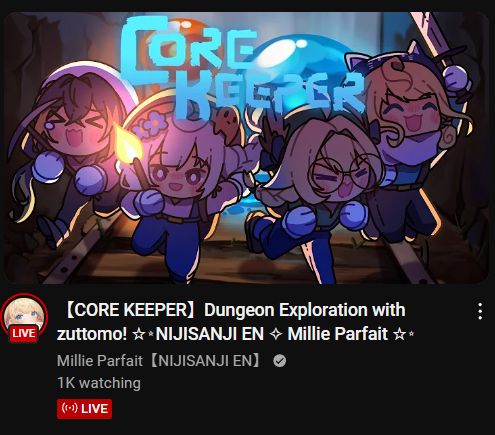Image resolution: width=495 pixels, height=435 pixels.
Task: Click the Core Keeper logo in thumbnail
Action: [240, 68]
